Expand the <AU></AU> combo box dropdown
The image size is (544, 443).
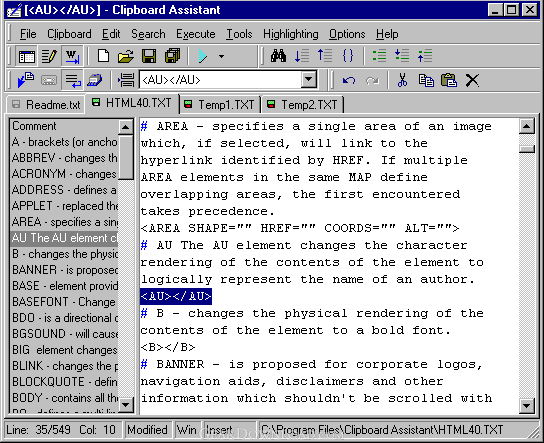[308, 80]
